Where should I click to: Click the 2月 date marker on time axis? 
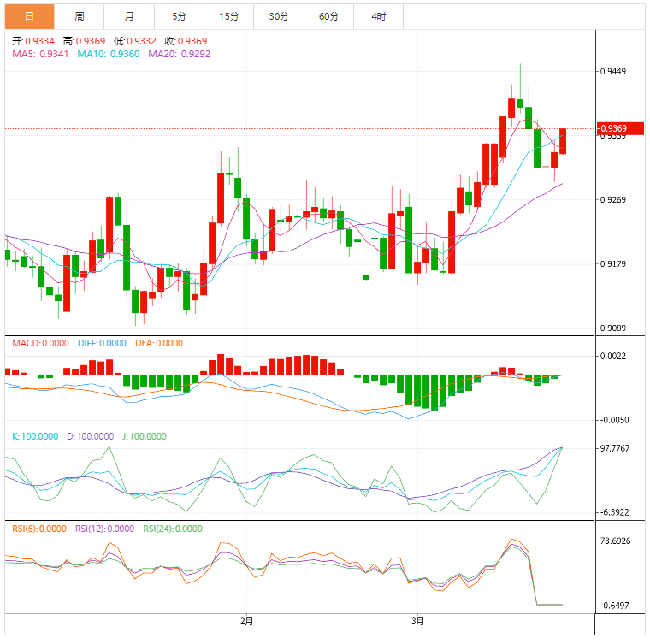[246, 620]
